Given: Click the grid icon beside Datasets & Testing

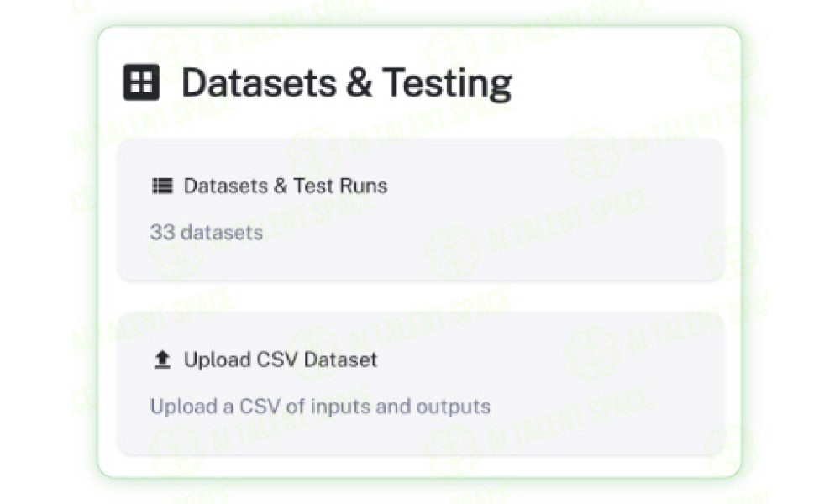Looking at the screenshot, I should coord(141,82).
